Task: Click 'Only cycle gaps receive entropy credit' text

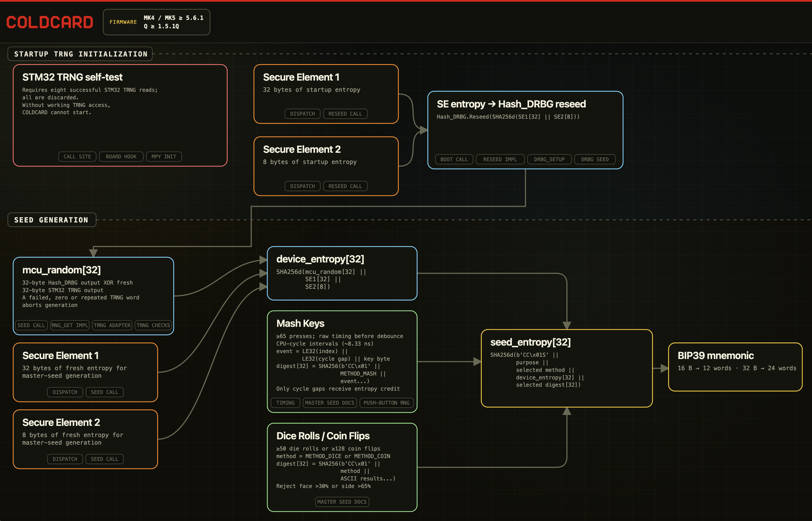Action: [x=338, y=389]
